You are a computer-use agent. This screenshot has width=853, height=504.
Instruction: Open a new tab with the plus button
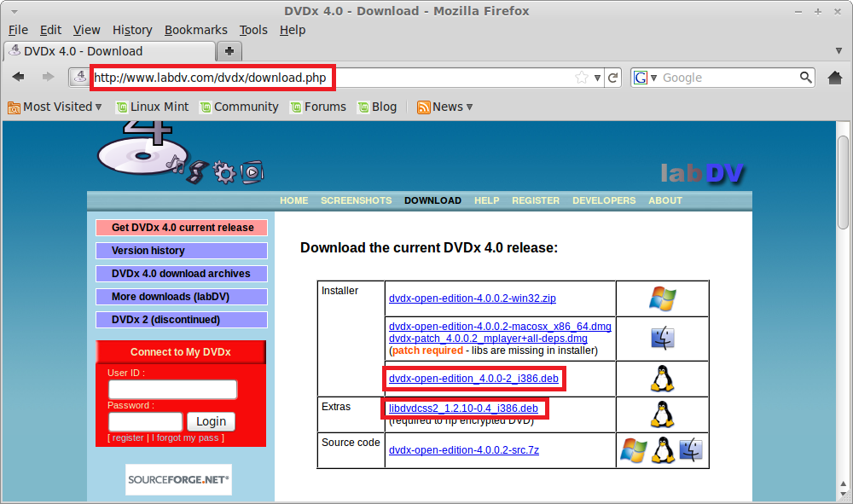(229, 51)
